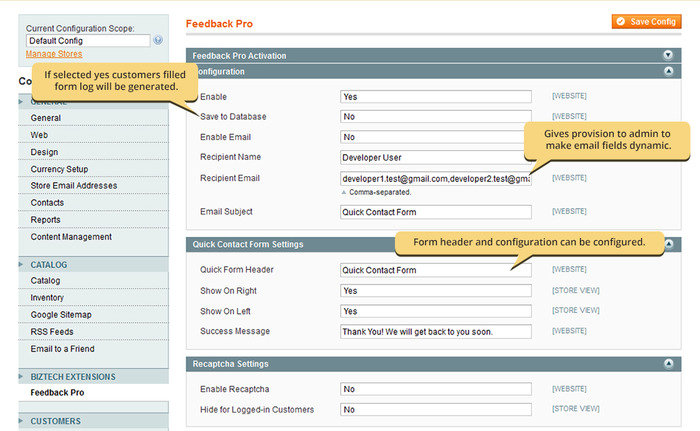Open Google Sitemap configuration tab

(x=65, y=314)
